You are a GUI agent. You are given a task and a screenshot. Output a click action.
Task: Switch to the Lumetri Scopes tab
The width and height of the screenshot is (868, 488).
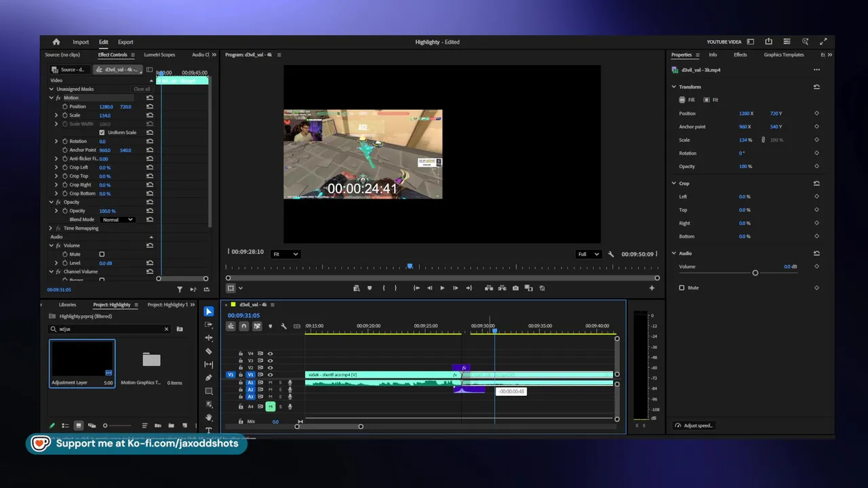tap(159, 55)
